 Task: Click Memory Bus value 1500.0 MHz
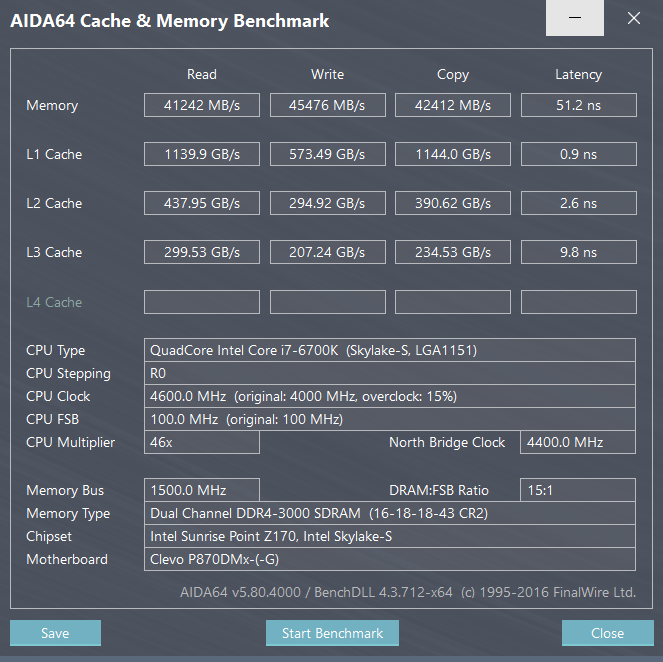[202, 490]
